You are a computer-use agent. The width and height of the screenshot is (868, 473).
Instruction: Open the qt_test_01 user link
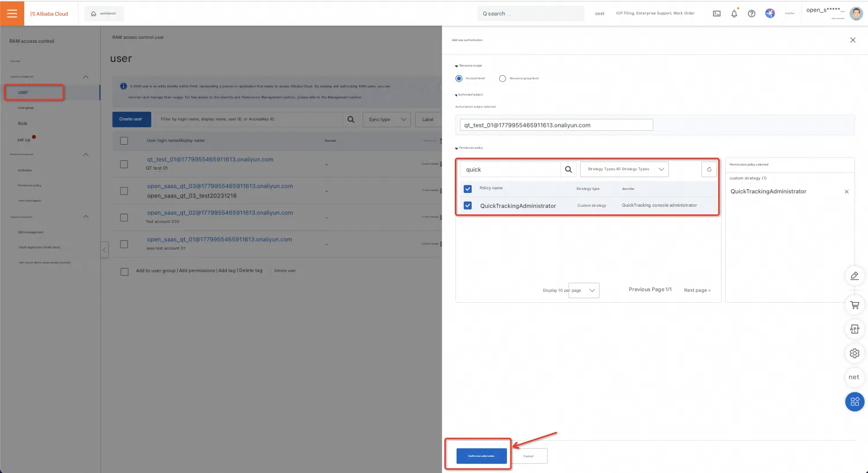(x=210, y=159)
